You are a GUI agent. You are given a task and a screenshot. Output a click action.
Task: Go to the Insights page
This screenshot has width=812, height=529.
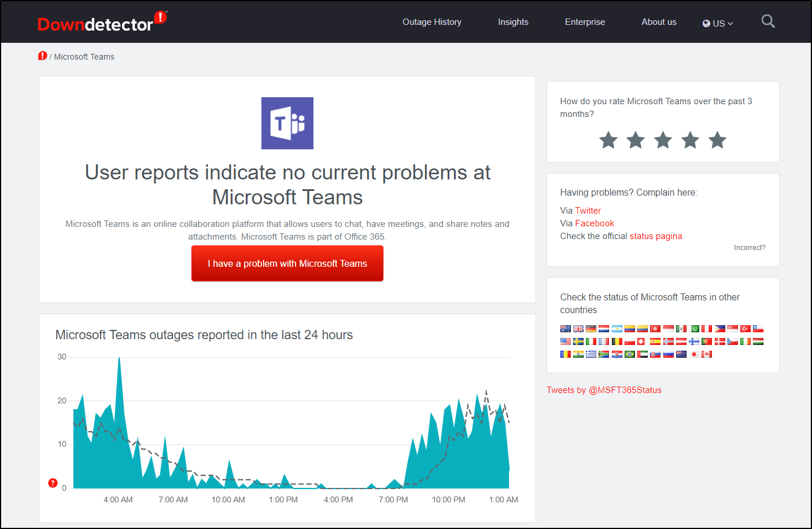pos(513,22)
